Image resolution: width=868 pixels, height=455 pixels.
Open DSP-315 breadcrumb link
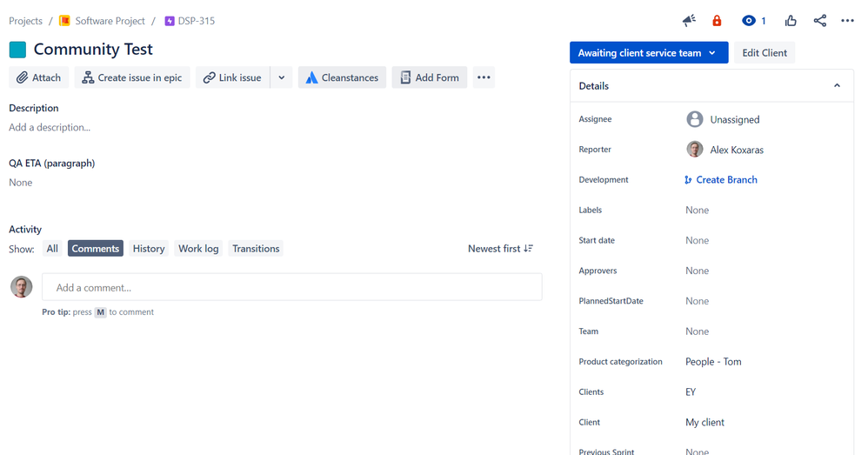point(196,21)
